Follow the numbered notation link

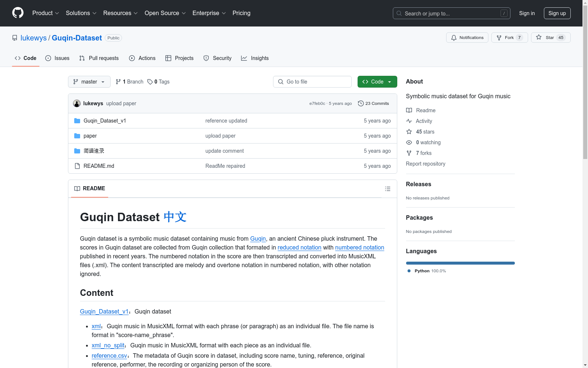tap(360, 247)
